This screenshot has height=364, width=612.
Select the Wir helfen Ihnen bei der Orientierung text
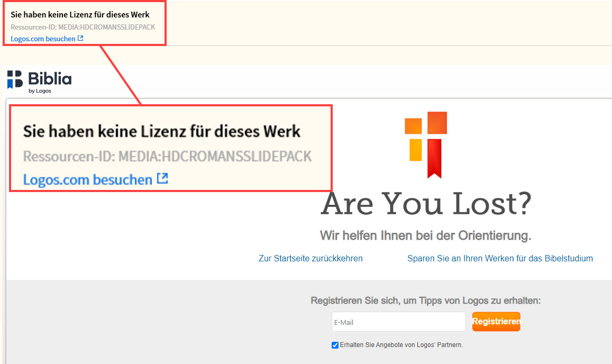tap(425, 235)
